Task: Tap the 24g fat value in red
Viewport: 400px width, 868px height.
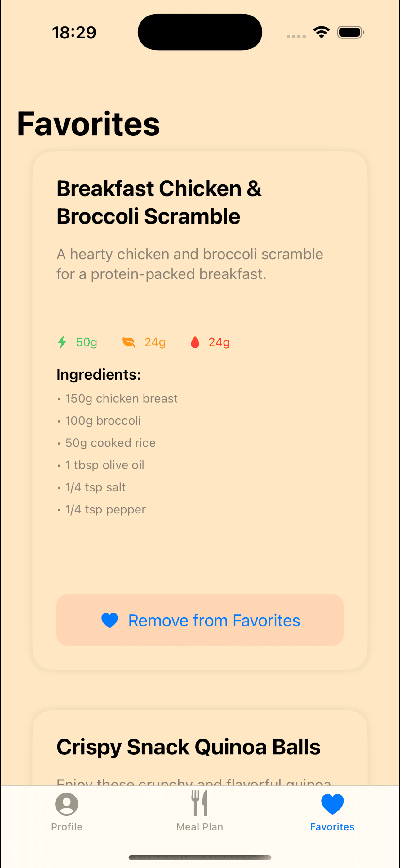Action: pos(219,342)
